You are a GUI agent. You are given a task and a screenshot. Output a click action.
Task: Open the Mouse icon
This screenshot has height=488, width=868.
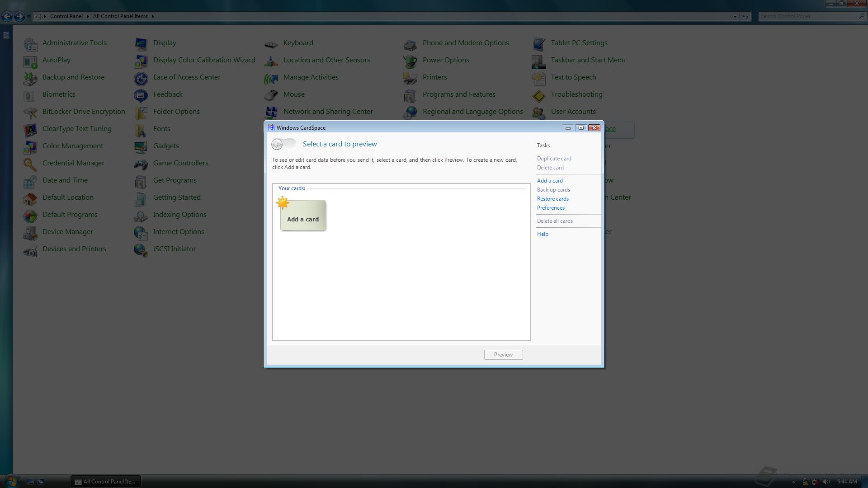pyautogui.click(x=271, y=95)
